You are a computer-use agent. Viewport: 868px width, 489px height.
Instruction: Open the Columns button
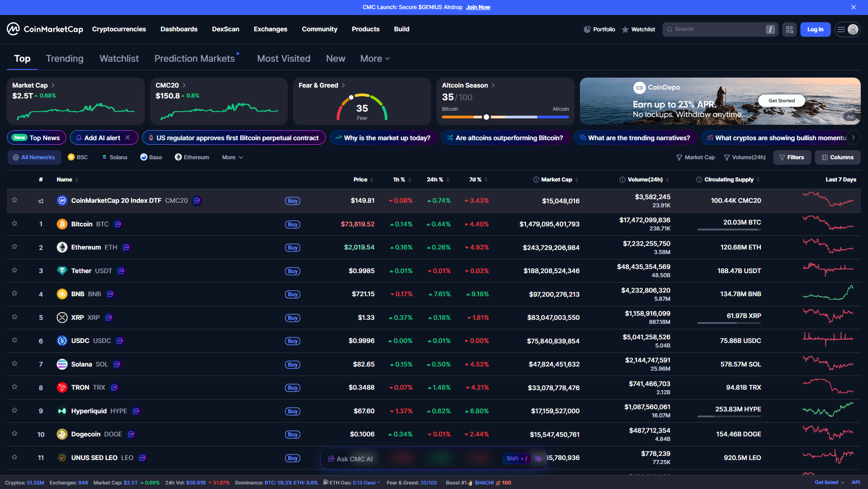click(838, 157)
